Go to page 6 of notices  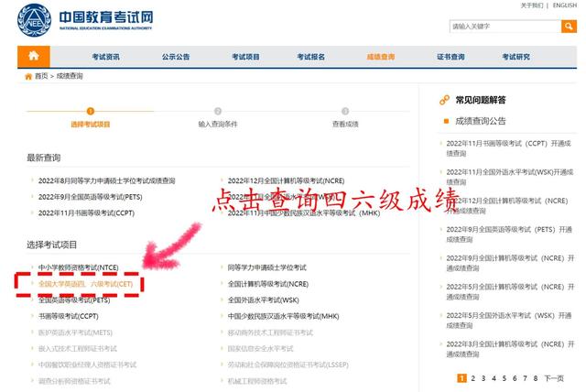tap(515, 378)
